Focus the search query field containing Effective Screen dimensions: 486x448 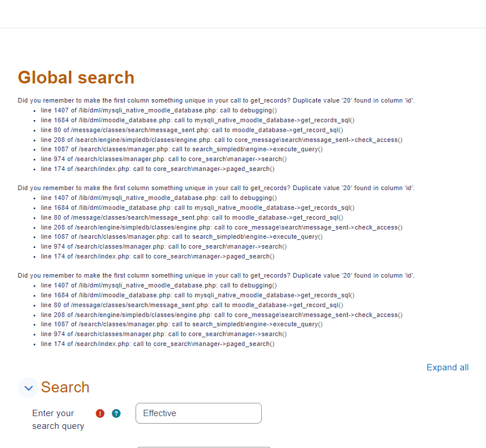[x=199, y=413]
